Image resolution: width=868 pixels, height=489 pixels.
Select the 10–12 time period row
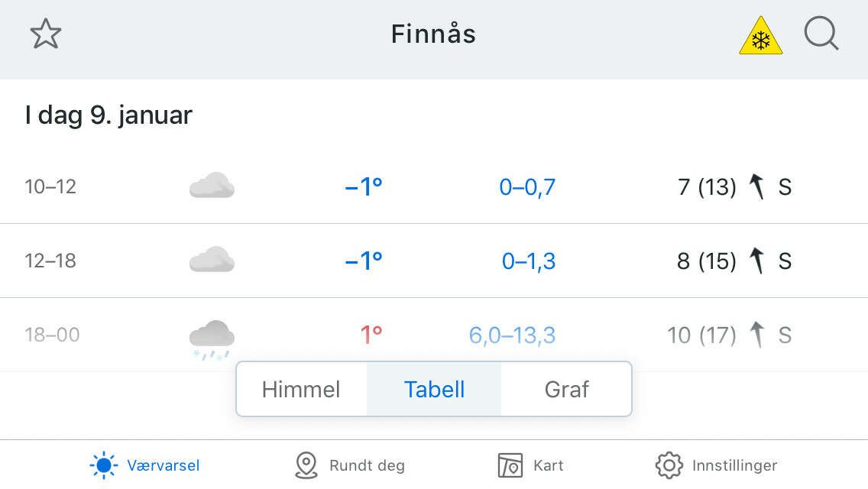click(50, 186)
